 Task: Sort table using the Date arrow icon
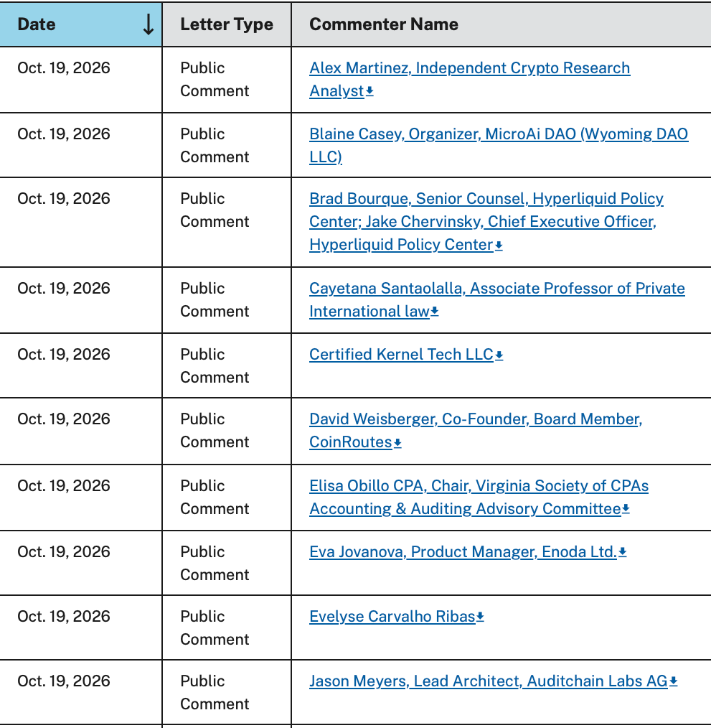click(x=148, y=24)
